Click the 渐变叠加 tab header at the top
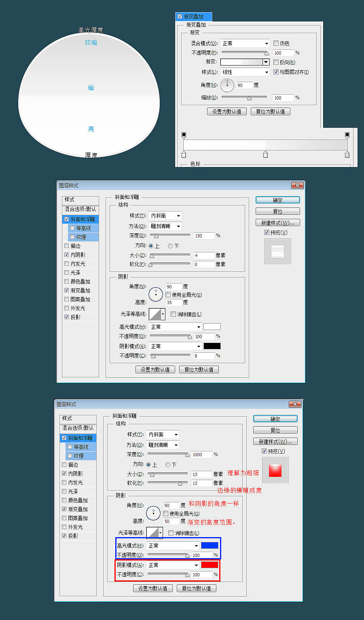The height and width of the screenshot is (620, 364). [x=194, y=16]
